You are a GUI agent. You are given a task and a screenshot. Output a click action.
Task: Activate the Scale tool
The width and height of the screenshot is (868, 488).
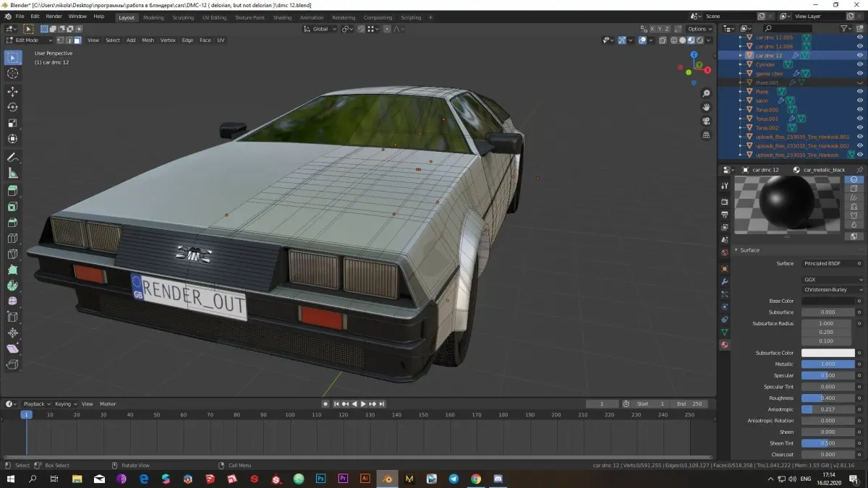pos(12,123)
